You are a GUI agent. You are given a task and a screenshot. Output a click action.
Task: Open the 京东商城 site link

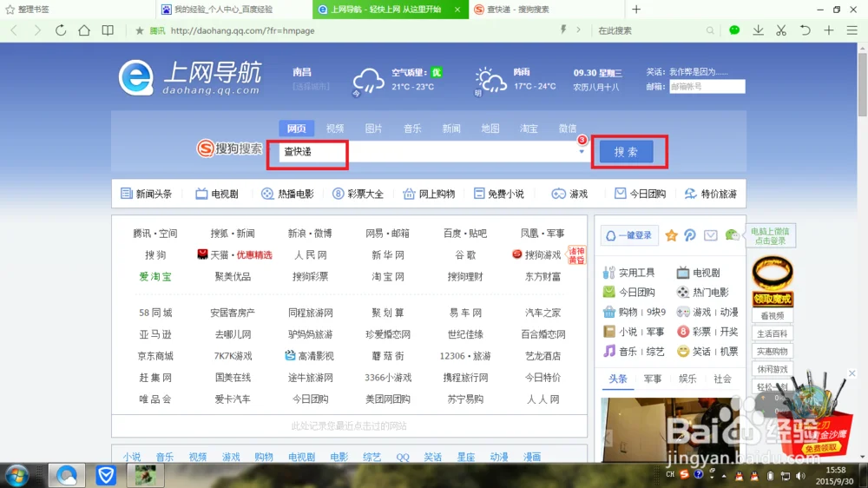[155, 356]
